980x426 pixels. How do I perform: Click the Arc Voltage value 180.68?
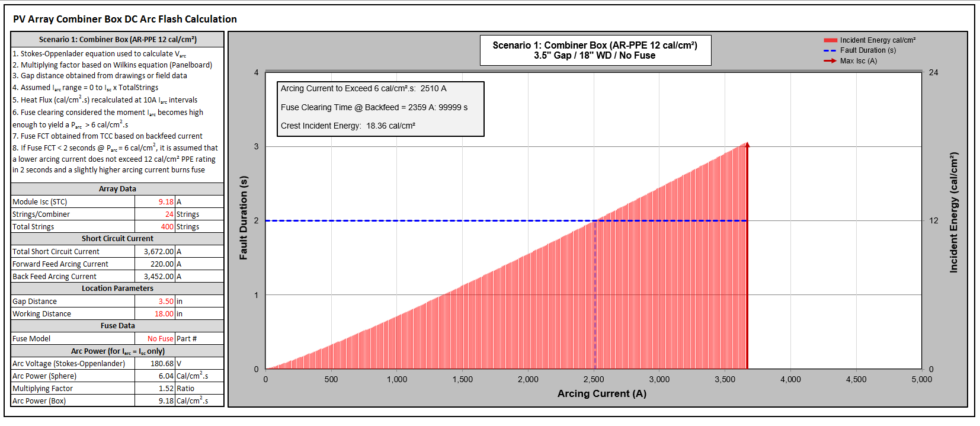162,364
